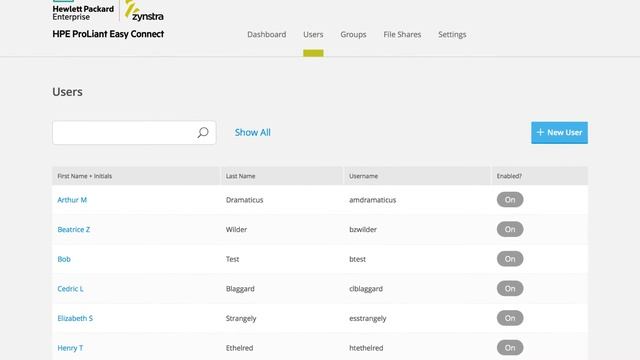The image size is (640, 360).
Task: Click the HPE ProLiant Easy Connect title
Action: click(x=108, y=34)
